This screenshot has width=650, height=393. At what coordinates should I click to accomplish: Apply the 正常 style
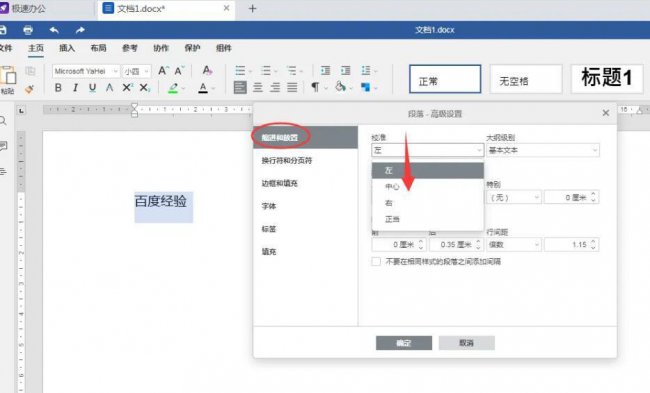click(445, 79)
